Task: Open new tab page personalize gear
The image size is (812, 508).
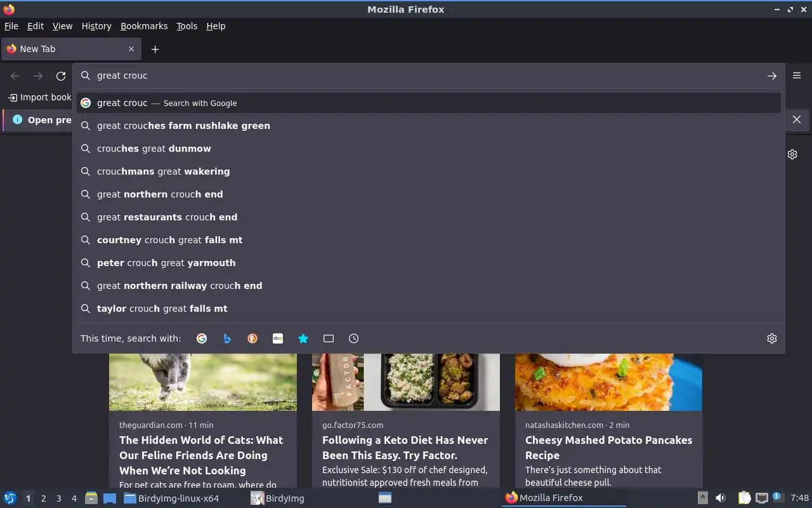Action: tap(792, 154)
